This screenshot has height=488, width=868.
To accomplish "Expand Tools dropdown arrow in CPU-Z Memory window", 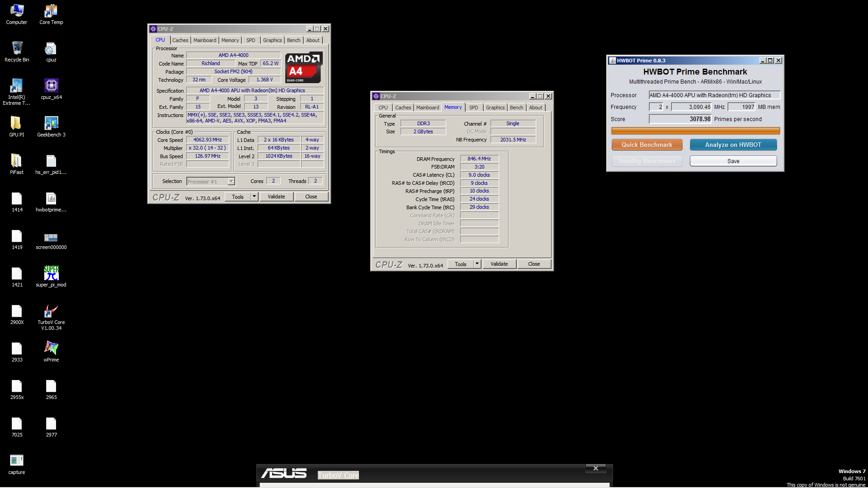I will click(477, 264).
